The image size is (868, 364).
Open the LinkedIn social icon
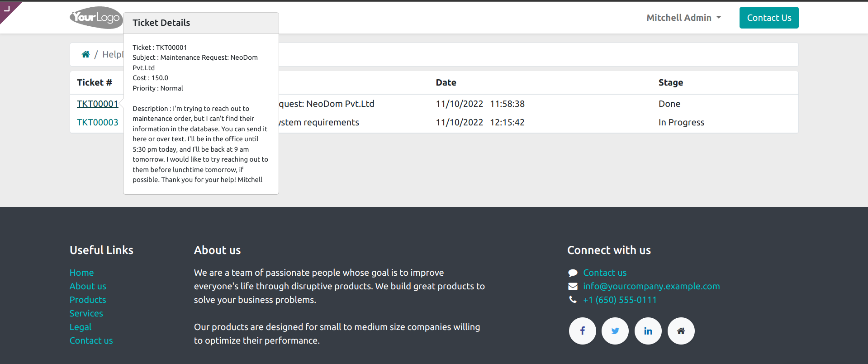click(x=648, y=331)
